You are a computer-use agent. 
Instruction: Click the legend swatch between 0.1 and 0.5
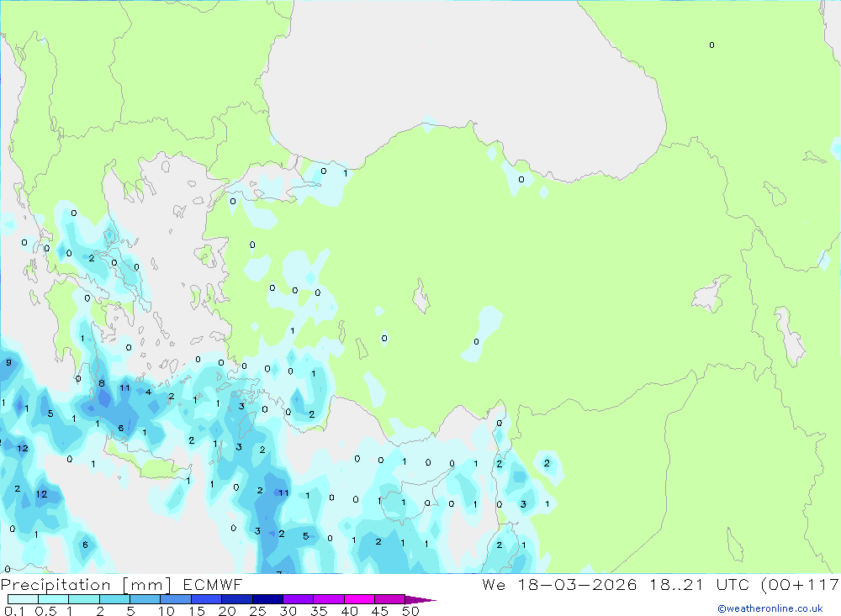click(x=23, y=599)
